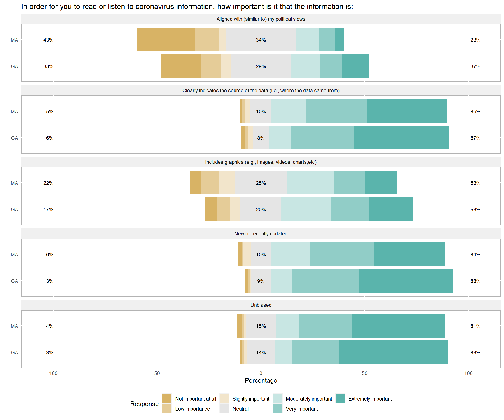This screenshot has height=420, width=504.
Task: Click the chart title about coronavirus information
Action: coord(187,7)
